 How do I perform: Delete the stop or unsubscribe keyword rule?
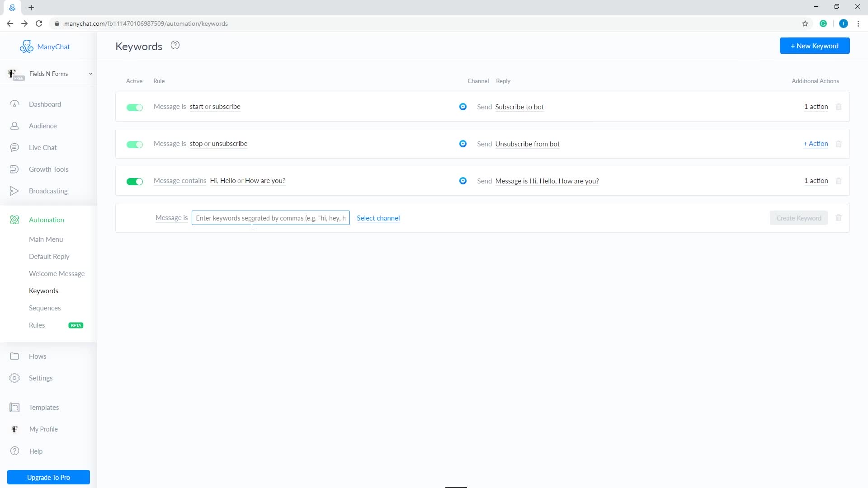(839, 144)
